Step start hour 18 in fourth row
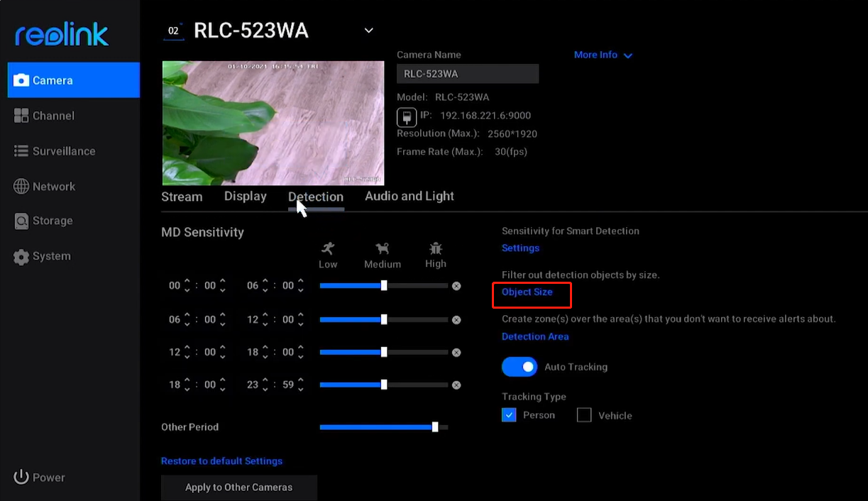The image size is (868, 501). tap(187, 385)
